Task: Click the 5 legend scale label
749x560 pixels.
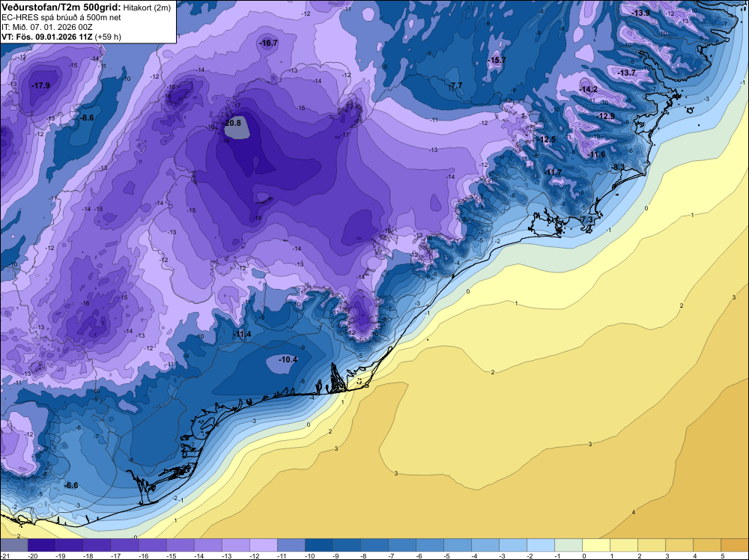Action: coord(722,556)
